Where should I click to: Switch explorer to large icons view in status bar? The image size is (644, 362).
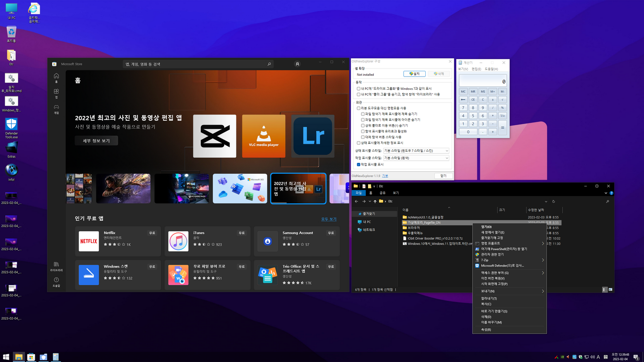point(610,289)
